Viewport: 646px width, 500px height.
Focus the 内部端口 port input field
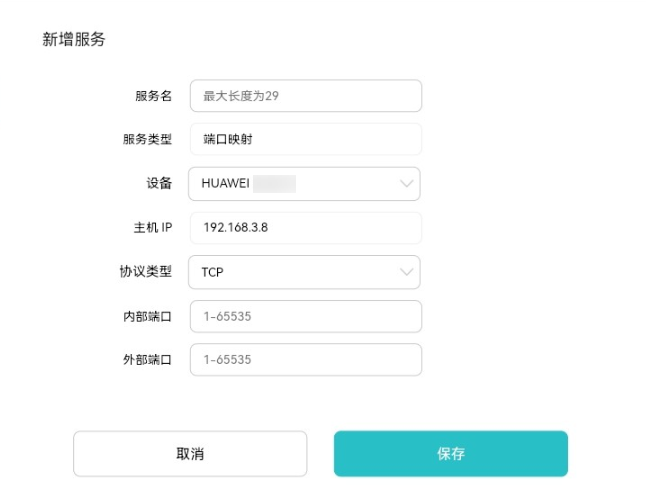[305, 316]
